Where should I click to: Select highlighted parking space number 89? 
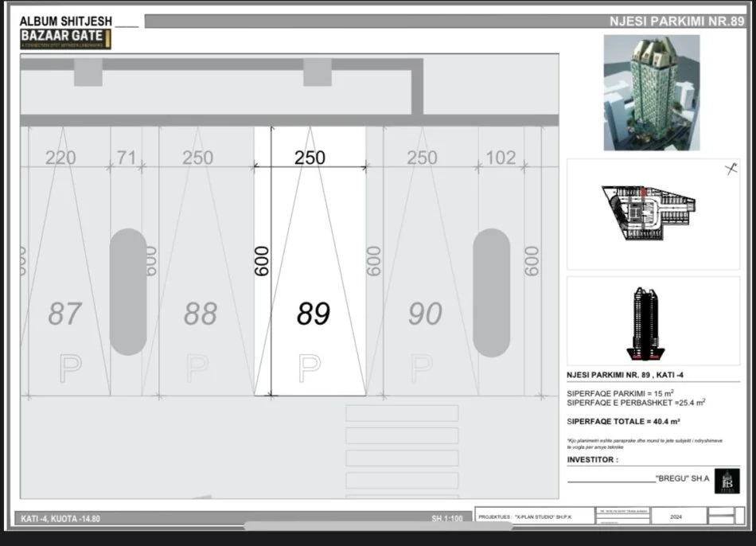pos(313,314)
